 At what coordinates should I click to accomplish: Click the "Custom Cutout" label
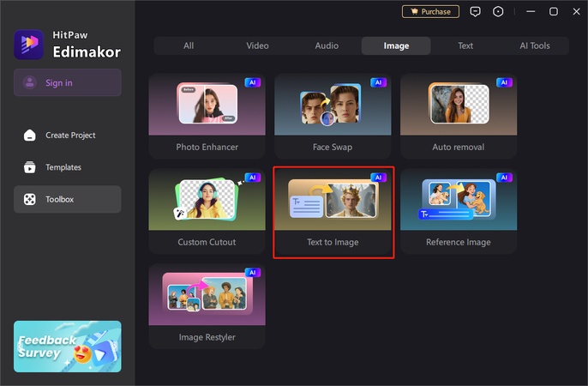207,242
